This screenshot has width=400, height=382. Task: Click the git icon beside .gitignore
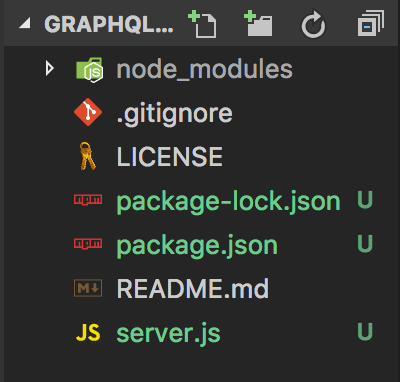coord(88,112)
